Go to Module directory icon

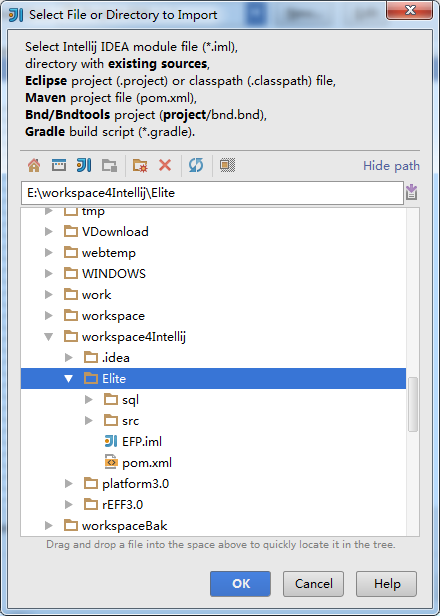coord(109,165)
